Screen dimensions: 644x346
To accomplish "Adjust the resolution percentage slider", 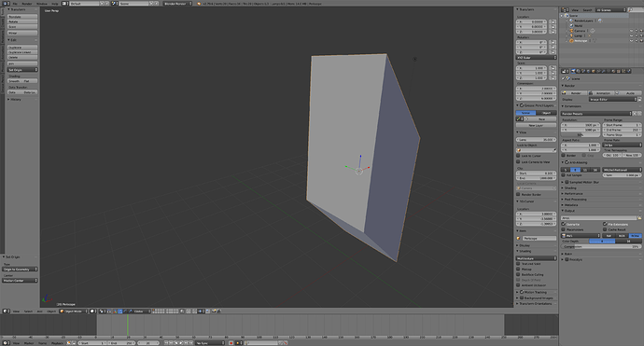I will click(x=581, y=134).
